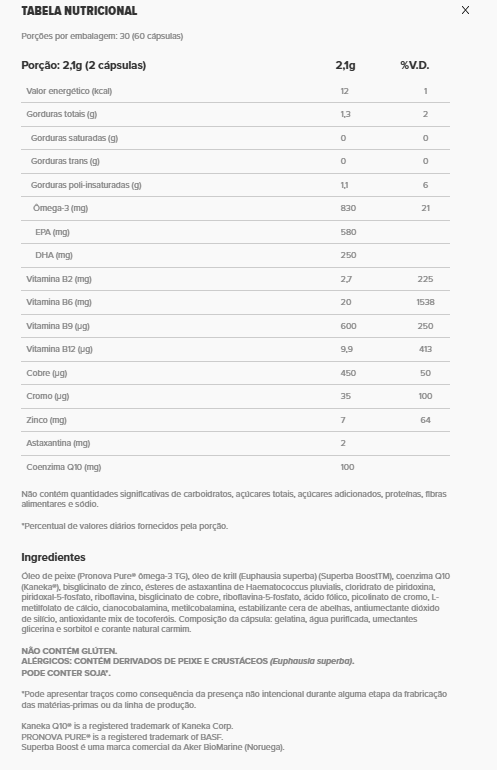Select the Valor energético (kcal) row
This screenshot has height=770, width=497.
235,91
